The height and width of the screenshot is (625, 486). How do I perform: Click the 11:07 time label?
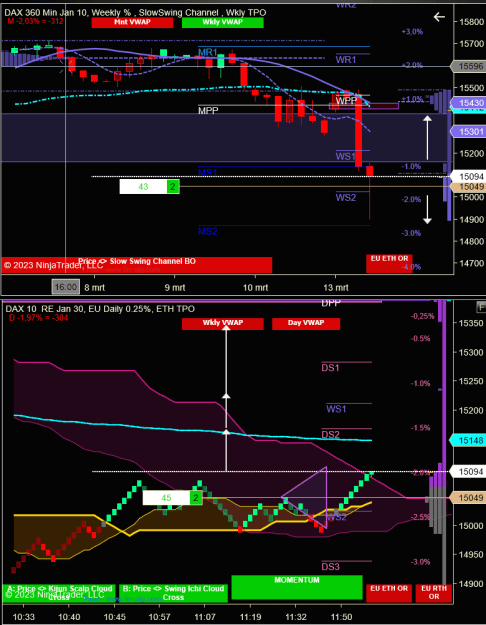coord(205,617)
